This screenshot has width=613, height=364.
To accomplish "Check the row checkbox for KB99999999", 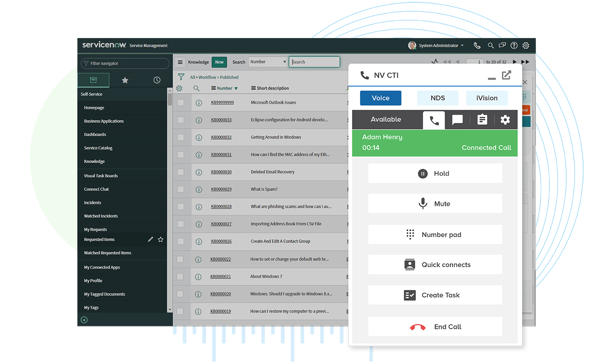I will [181, 103].
